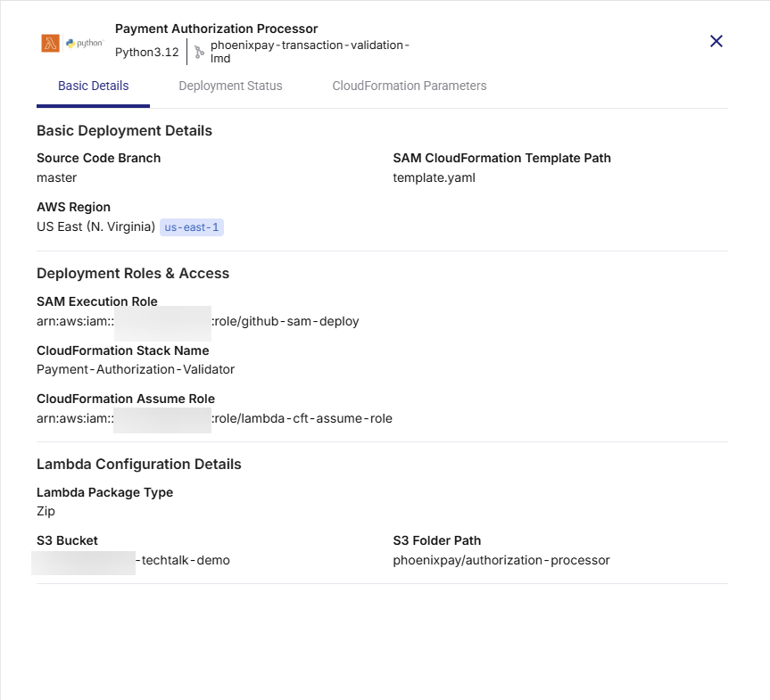Click the master branch value
The image size is (770, 700).
pos(56,177)
